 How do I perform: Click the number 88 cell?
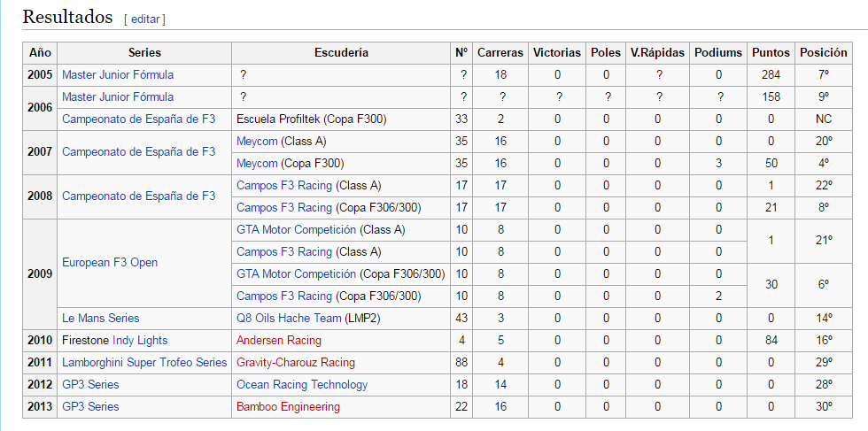pyautogui.click(x=461, y=362)
